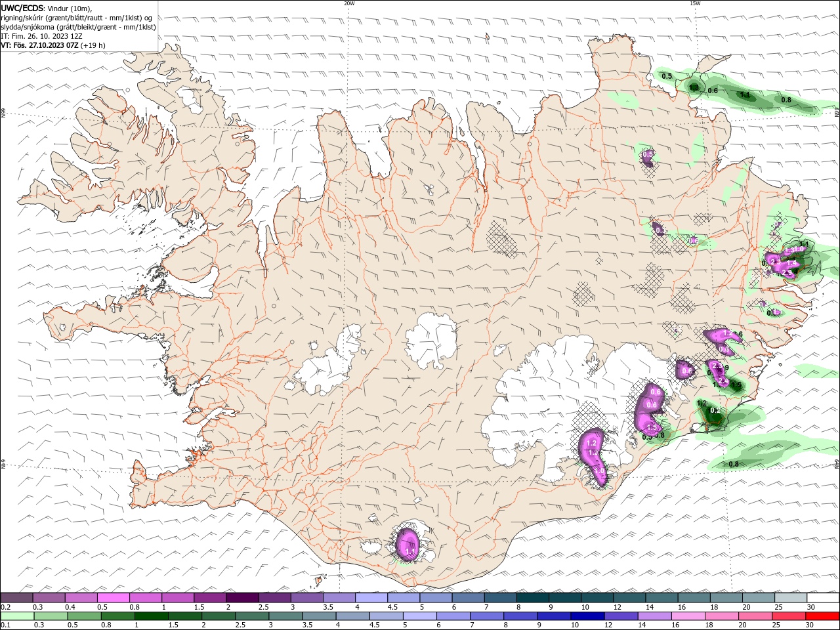Pick the lower-row light green swatch at 0.3
Viewport: 840px width, 630px height.
tap(51, 616)
